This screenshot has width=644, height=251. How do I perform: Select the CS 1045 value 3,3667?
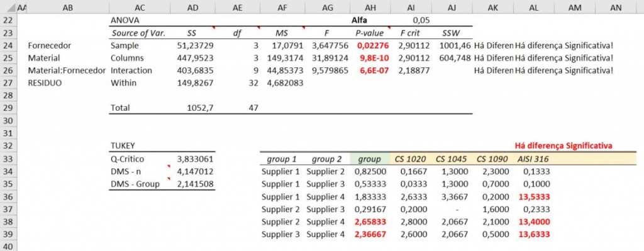(x=454, y=197)
